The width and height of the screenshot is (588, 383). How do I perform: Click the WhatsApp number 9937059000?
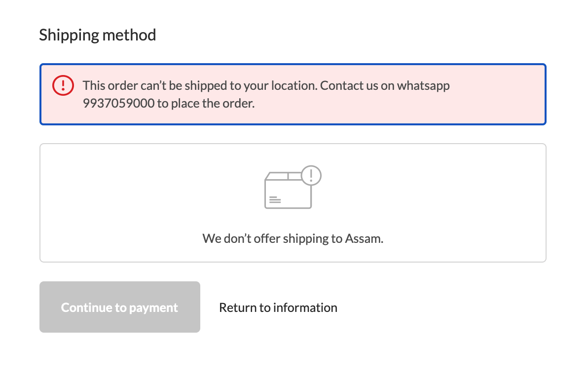point(118,103)
